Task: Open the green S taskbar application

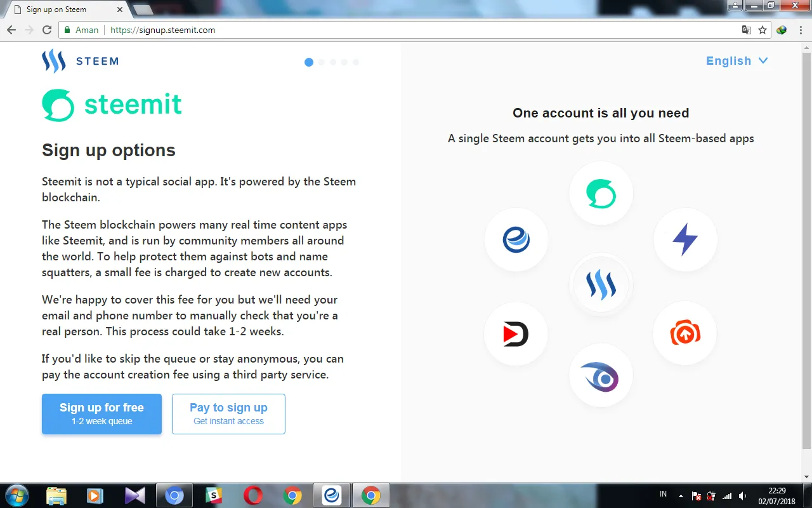Action: point(214,495)
